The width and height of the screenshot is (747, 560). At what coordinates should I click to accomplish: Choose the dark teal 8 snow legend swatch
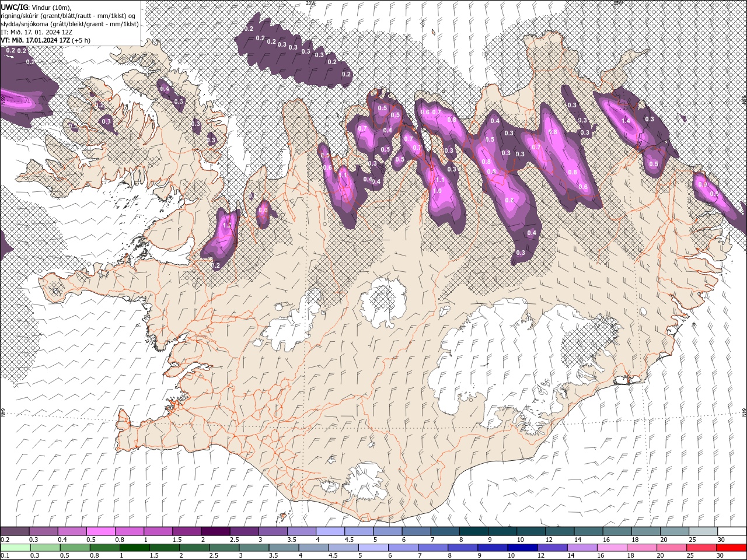[473, 531]
